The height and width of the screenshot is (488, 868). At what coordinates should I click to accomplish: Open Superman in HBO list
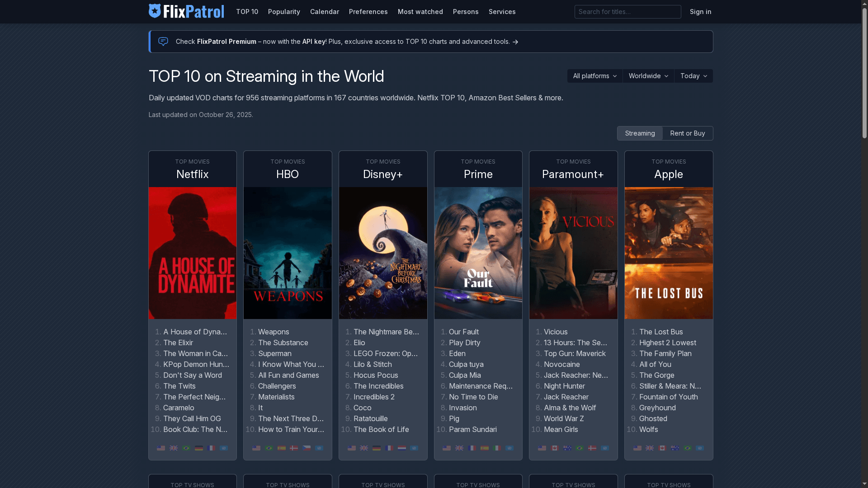point(275,353)
